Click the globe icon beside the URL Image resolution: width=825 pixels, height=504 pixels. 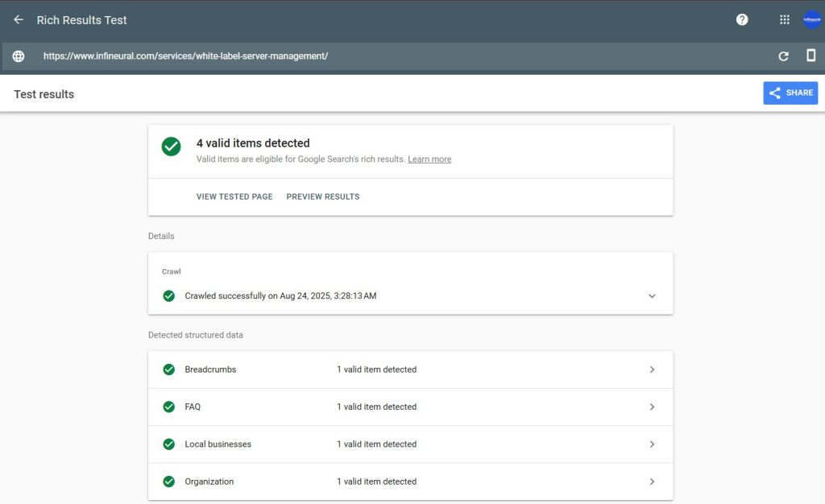(18, 56)
